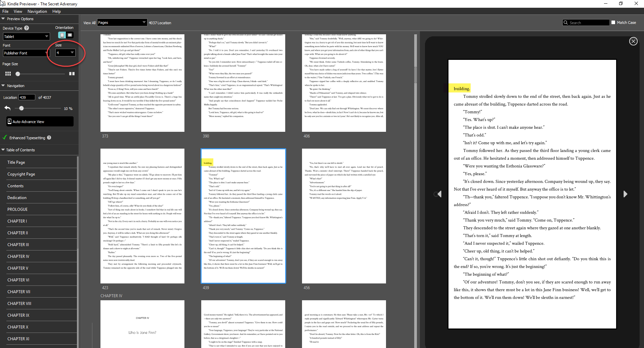
Task: Open the Copyright Page from contents
Action: coord(21,174)
